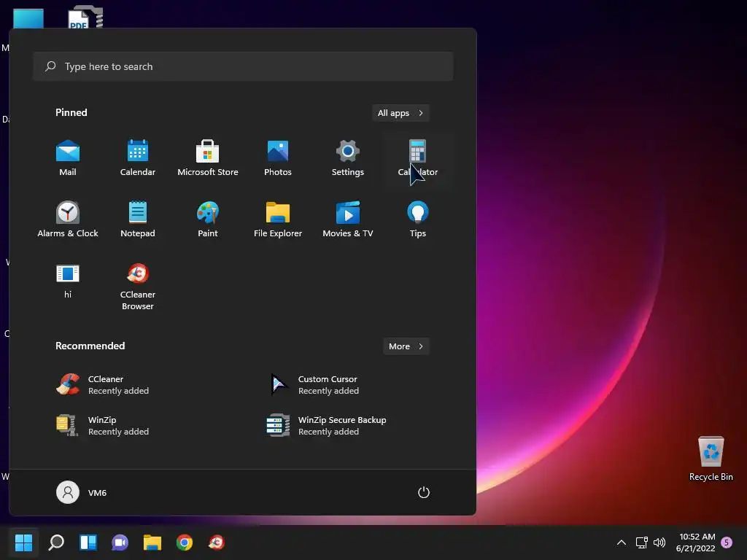Open pinned File Explorer tile
Image resolution: width=747 pixels, height=560 pixels.
coord(278,219)
